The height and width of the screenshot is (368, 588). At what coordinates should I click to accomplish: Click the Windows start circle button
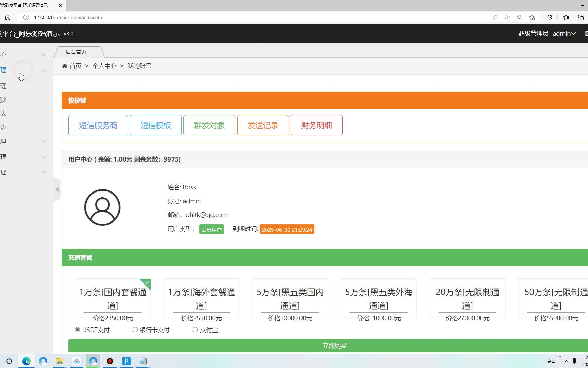9,361
